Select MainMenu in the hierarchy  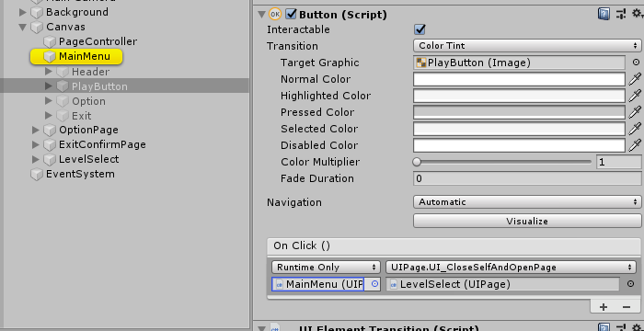[85, 56]
